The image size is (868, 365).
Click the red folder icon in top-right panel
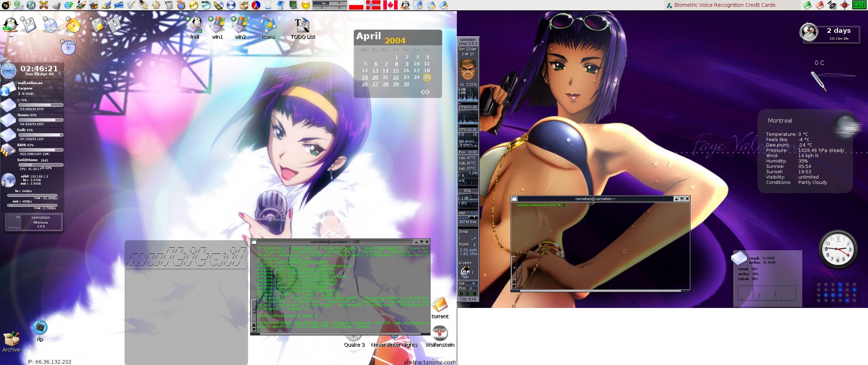pyautogui.click(x=819, y=5)
